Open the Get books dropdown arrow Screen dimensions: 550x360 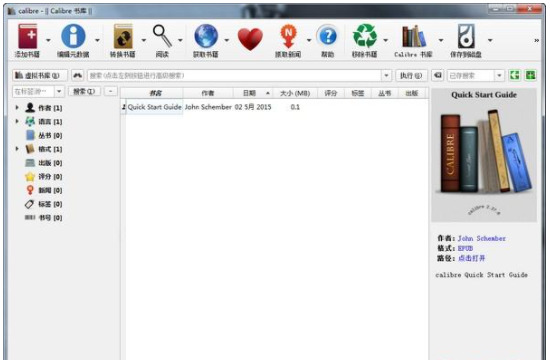point(227,40)
